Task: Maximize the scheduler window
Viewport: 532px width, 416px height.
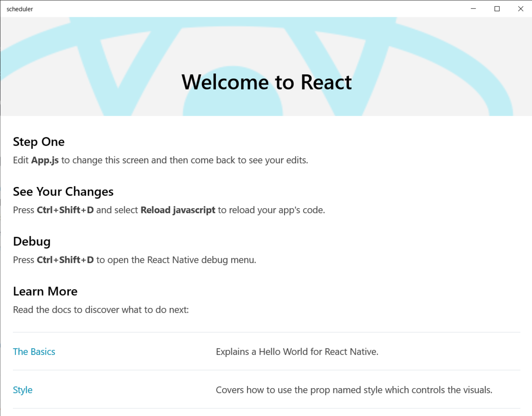Action: (497, 9)
